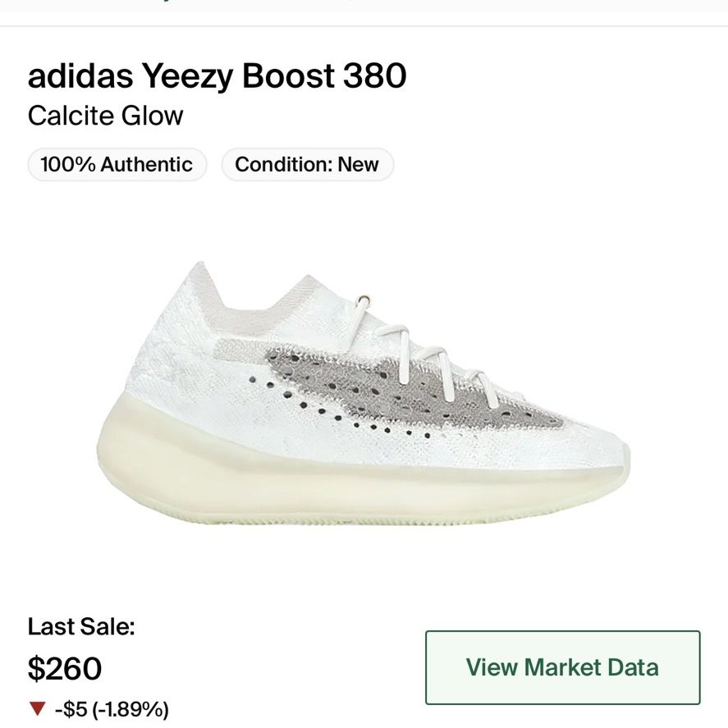Select the 100% Authentic badge
The width and height of the screenshot is (728, 728).
(x=117, y=164)
